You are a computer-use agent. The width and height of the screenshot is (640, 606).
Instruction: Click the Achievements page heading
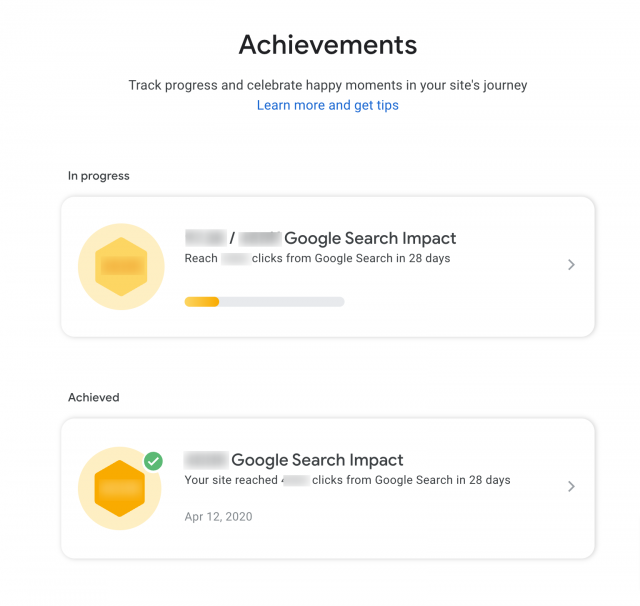(x=327, y=45)
